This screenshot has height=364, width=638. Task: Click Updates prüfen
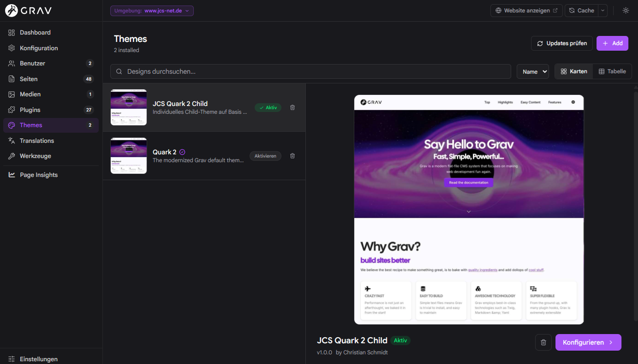coord(562,43)
